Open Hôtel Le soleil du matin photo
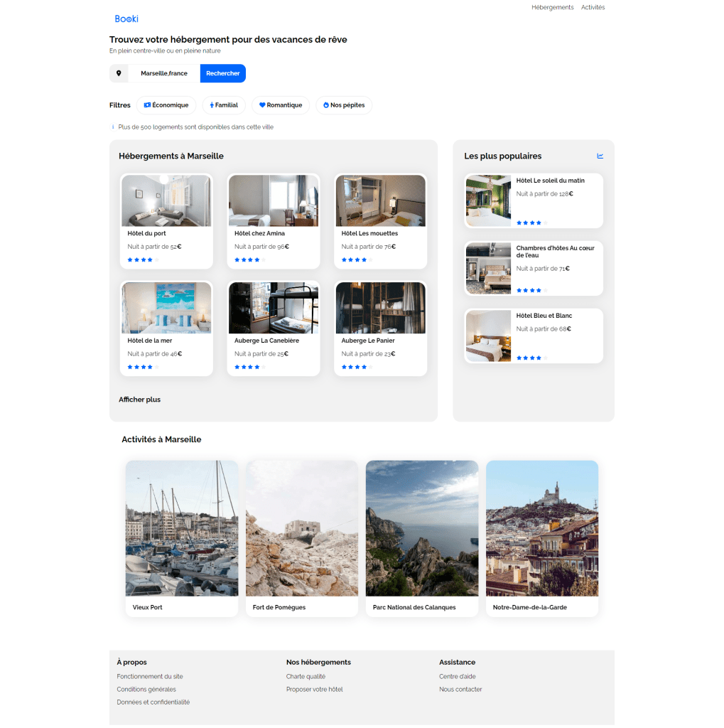The width and height of the screenshot is (724, 728). (488, 200)
